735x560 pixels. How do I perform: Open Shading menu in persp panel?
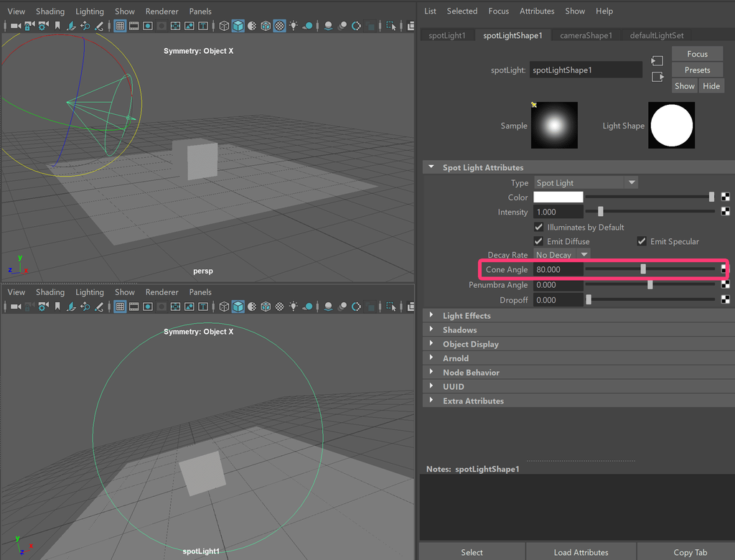point(50,11)
